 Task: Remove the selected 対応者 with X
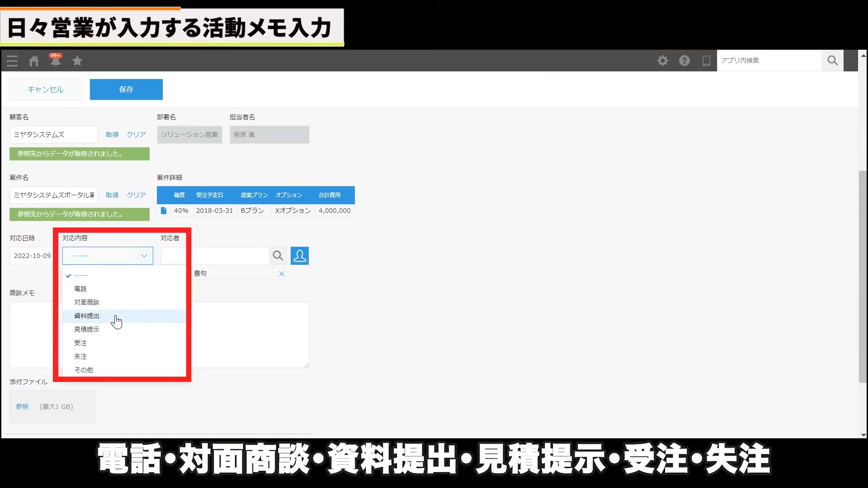click(x=282, y=274)
